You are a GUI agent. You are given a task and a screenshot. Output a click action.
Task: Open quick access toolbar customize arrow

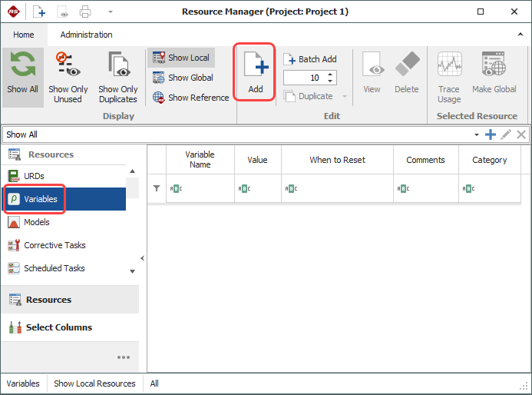(x=110, y=12)
